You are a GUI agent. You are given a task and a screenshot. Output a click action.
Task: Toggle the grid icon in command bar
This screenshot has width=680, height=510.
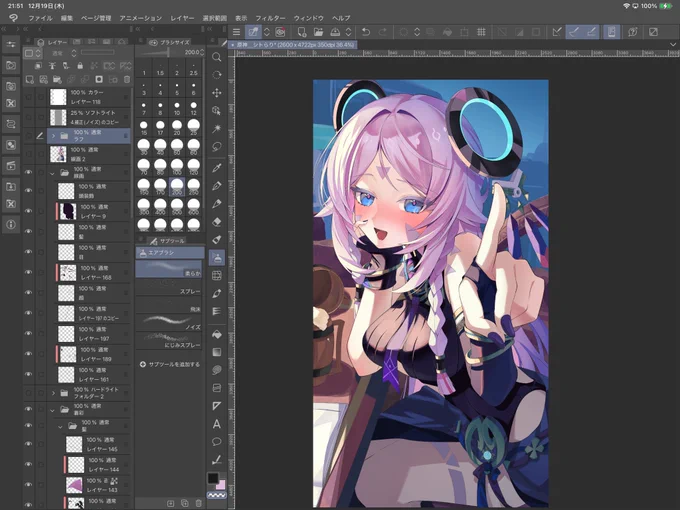click(481, 32)
